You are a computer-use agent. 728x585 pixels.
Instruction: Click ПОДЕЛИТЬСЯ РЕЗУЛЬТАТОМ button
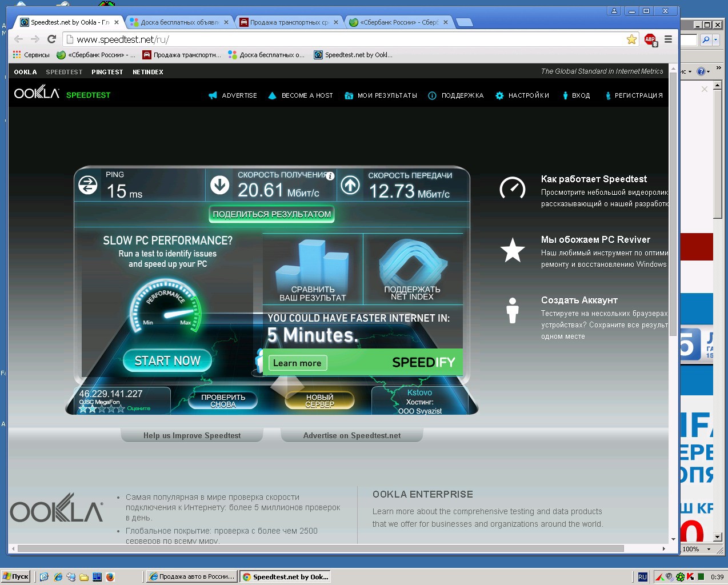pos(272,214)
